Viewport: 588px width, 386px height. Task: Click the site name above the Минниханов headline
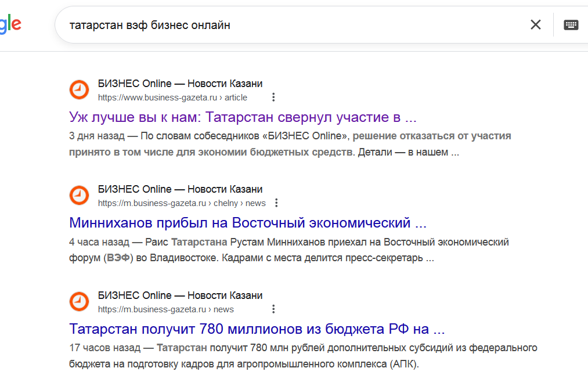[180, 189]
